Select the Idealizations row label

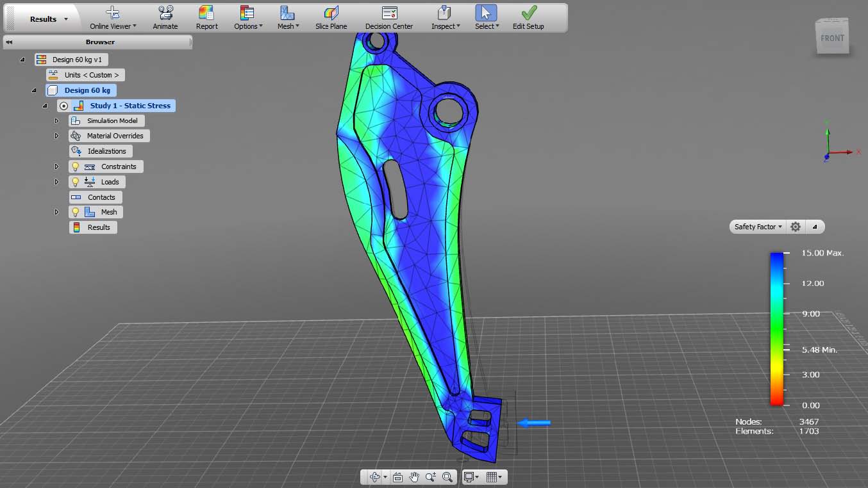pyautogui.click(x=107, y=151)
